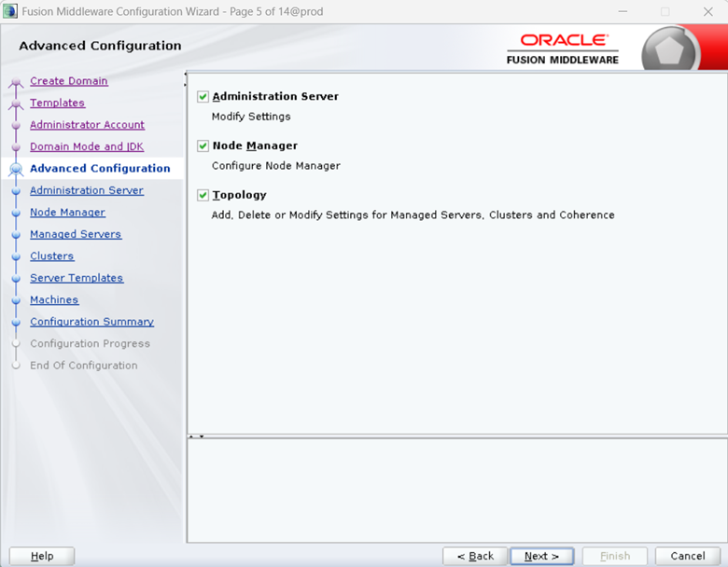Screen dimensions: 728x567
Task: Click the Machines step bullet
Action: click(16, 300)
